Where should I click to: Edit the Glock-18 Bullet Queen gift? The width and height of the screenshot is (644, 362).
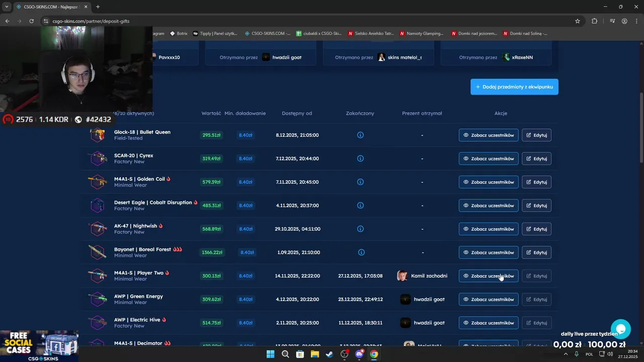pyautogui.click(x=536, y=135)
